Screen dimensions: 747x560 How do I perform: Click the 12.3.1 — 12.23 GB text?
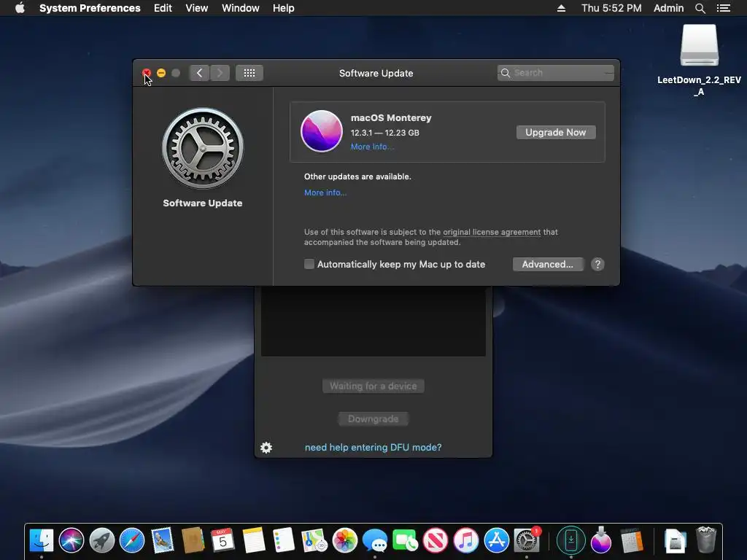[385, 133]
